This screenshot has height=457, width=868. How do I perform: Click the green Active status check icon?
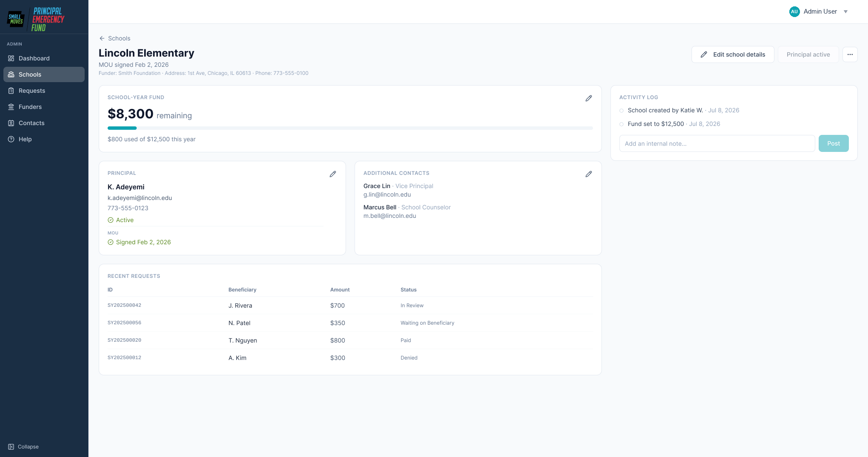pyautogui.click(x=111, y=220)
